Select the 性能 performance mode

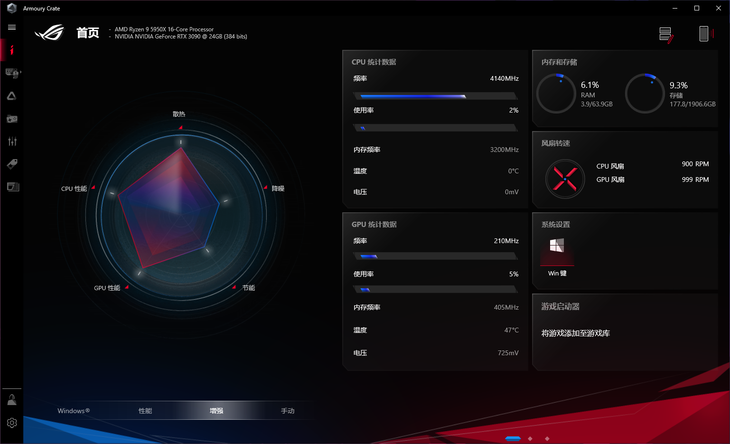pos(145,411)
